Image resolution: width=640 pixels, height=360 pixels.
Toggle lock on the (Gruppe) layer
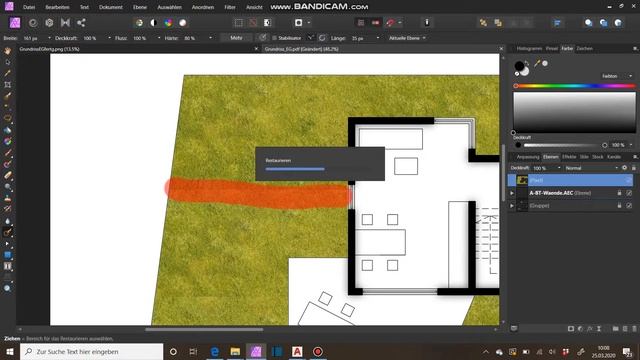619,205
